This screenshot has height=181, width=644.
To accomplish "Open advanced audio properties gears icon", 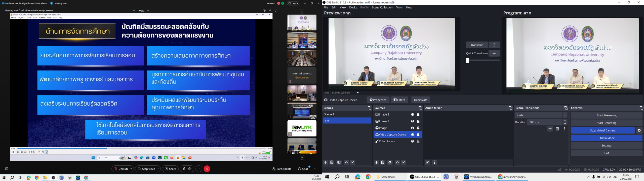I will tap(427, 162).
